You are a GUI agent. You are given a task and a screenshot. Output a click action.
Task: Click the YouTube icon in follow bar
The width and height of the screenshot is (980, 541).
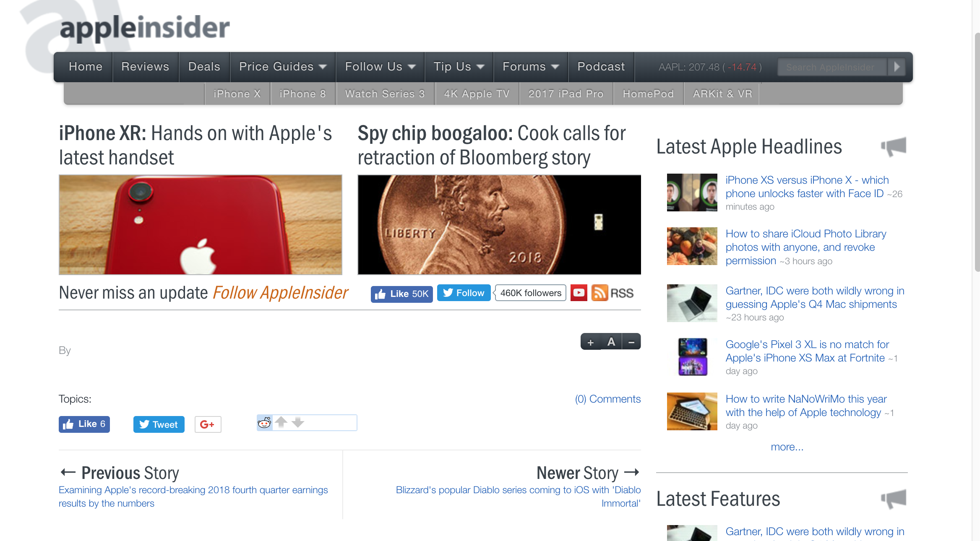click(x=579, y=293)
